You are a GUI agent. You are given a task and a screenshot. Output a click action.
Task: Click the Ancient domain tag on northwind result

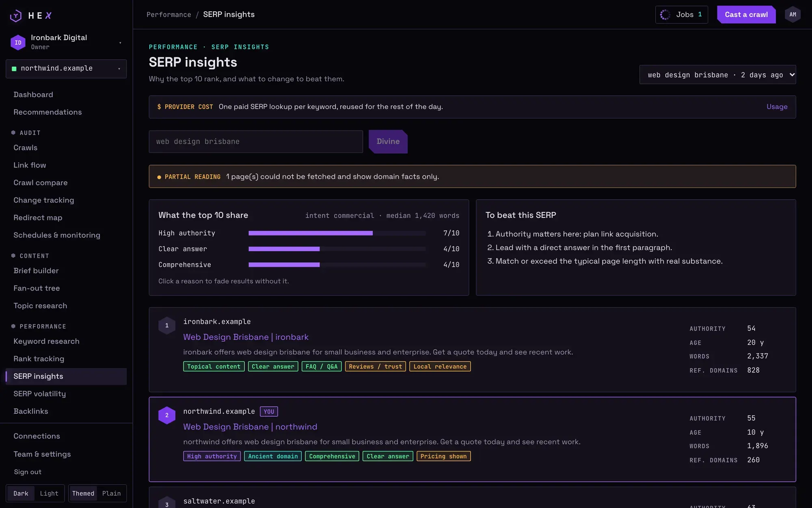point(273,456)
